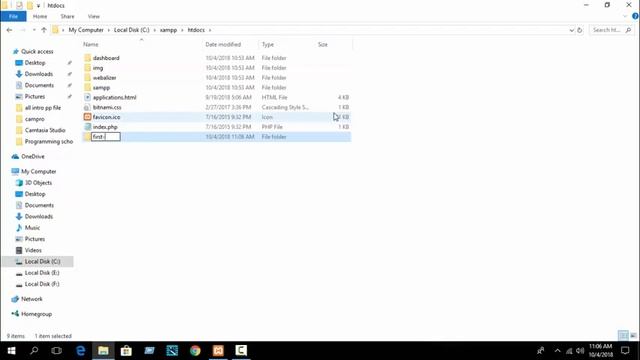The image size is (640, 360).
Task: Switch to the View tab
Action: click(93, 16)
